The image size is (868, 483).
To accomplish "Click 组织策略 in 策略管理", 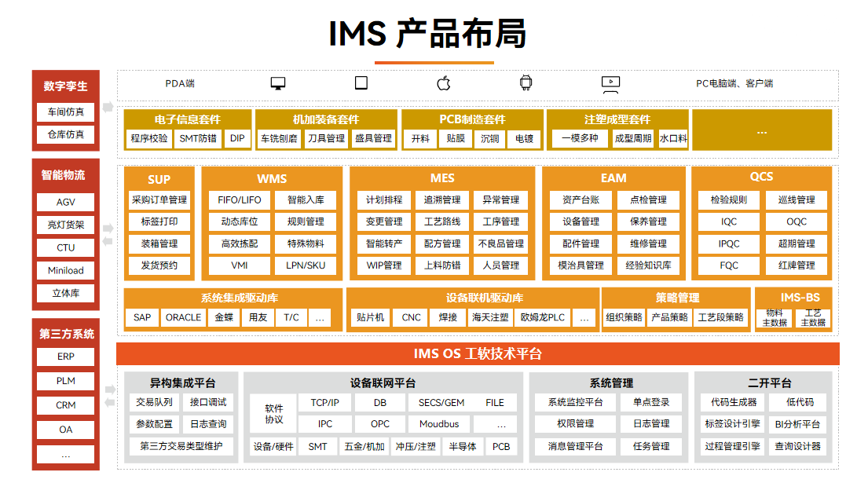I will 626,317.
